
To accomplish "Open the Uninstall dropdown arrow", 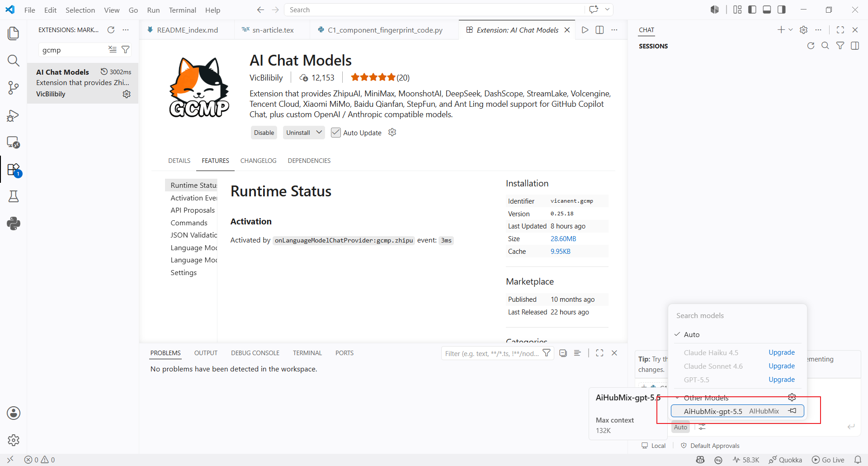I will coord(319,132).
